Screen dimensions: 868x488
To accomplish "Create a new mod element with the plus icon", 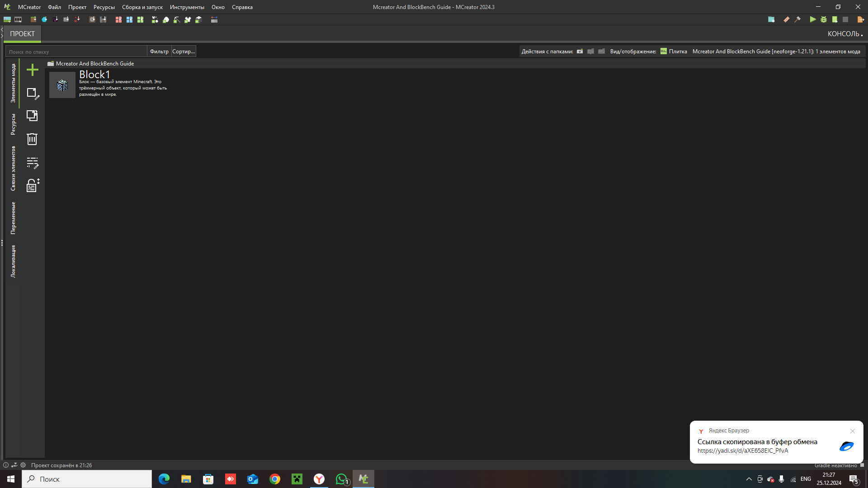I will click(32, 70).
